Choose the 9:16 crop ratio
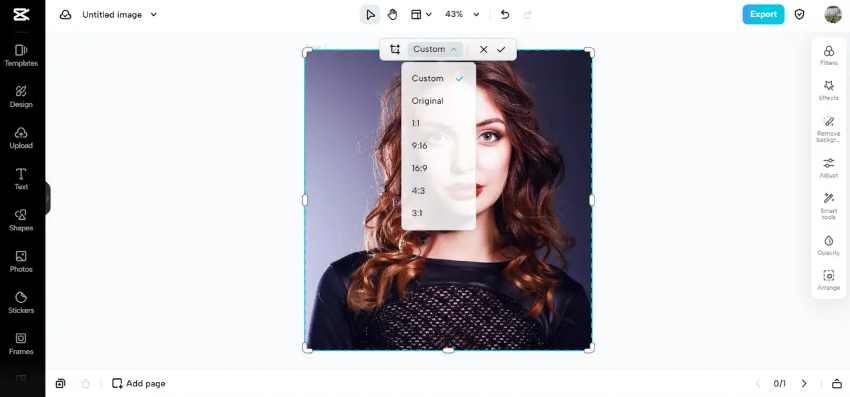The width and height of the screenshot is (850, 397). click(x=438, y=146)
